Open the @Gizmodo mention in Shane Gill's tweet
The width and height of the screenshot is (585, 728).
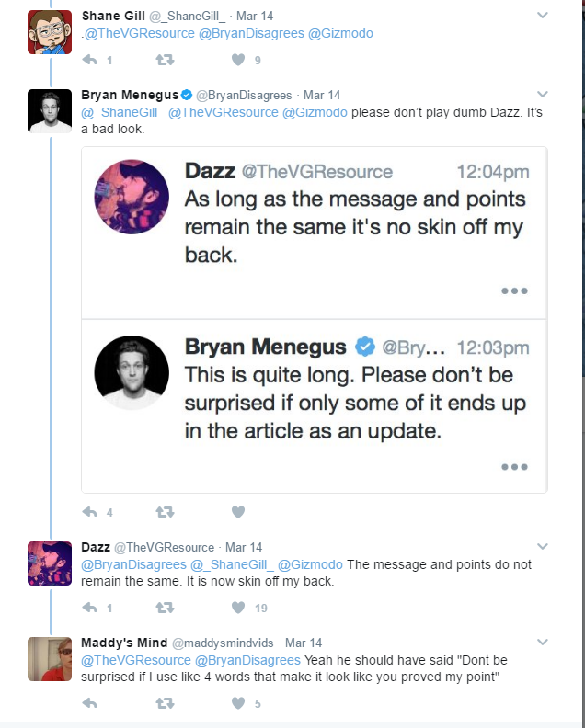coord(340,33)
